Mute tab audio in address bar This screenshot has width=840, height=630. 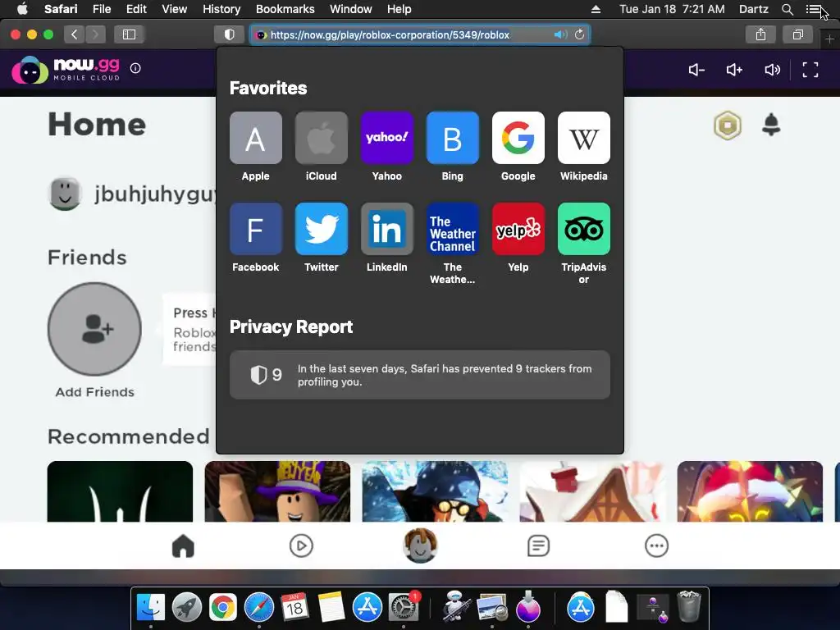(560, 34)
